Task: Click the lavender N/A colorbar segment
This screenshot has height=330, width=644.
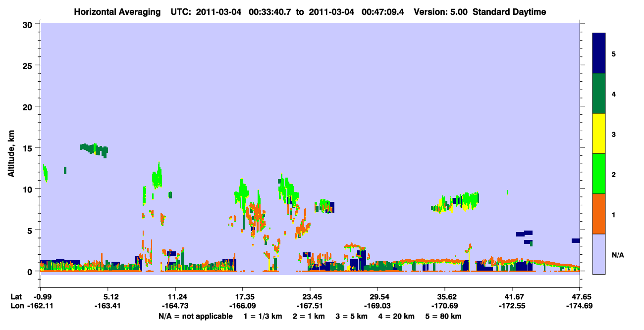Action: coord(599,254)
